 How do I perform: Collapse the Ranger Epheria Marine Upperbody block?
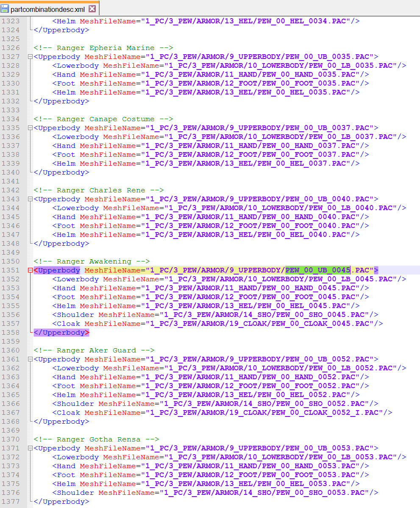(x=30, y=57)
